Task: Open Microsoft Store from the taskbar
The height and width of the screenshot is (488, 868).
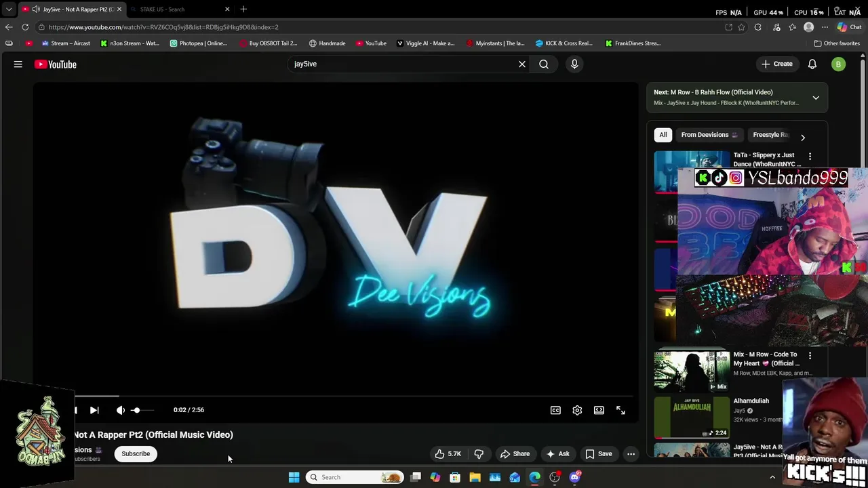Action: coord(455,477)
